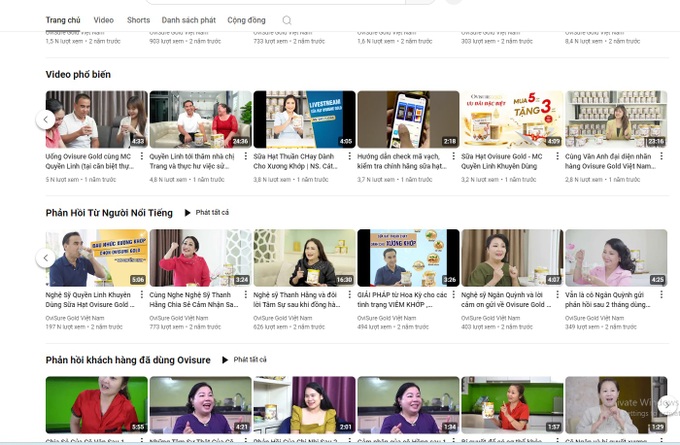Open more options for Hướng dẫn check mã vạch video
The height and width of the screenshot is (445, 680).
click(x=454, y=156)
